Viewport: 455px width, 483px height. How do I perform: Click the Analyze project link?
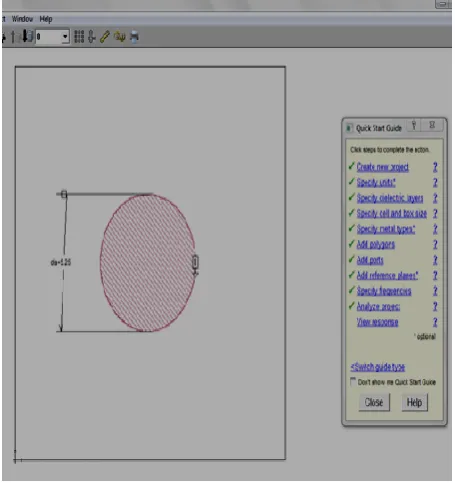[x=378, y=306]
